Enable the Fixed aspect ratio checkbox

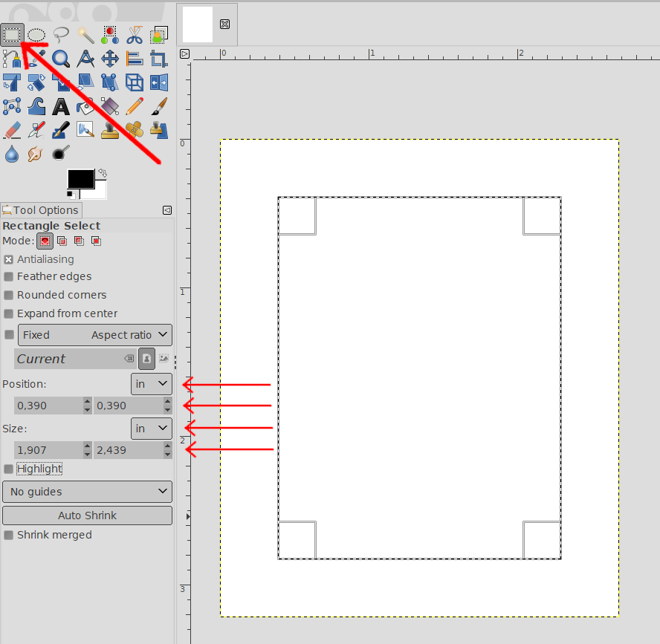9,335
